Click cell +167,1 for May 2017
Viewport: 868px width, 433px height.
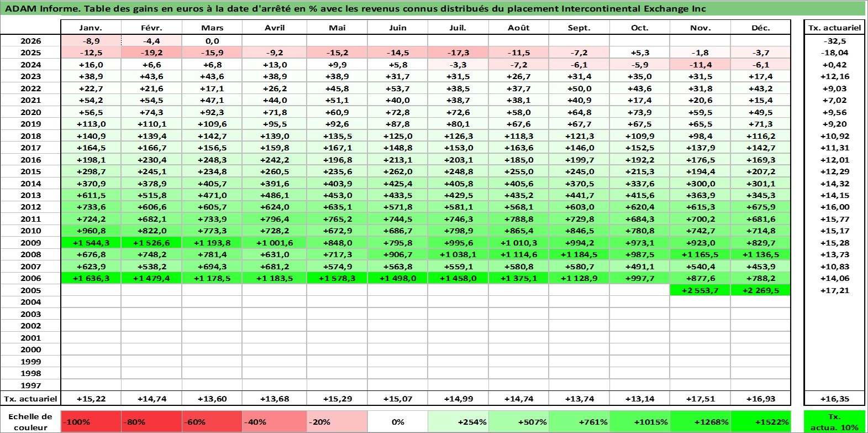pyautogui.click(x=337, y=148)
